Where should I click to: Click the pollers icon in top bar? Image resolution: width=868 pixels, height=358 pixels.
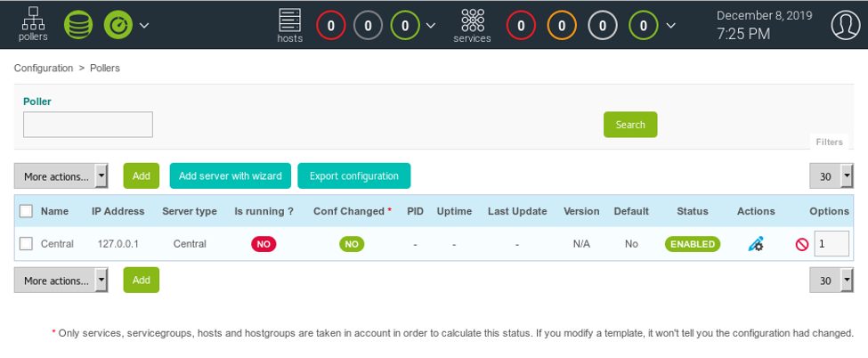tap(33, 24)
